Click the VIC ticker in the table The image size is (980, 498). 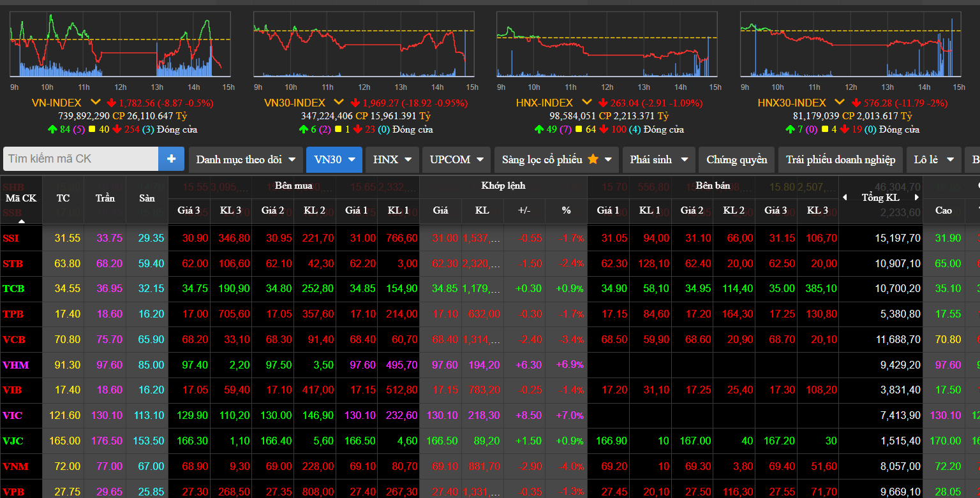13,416
